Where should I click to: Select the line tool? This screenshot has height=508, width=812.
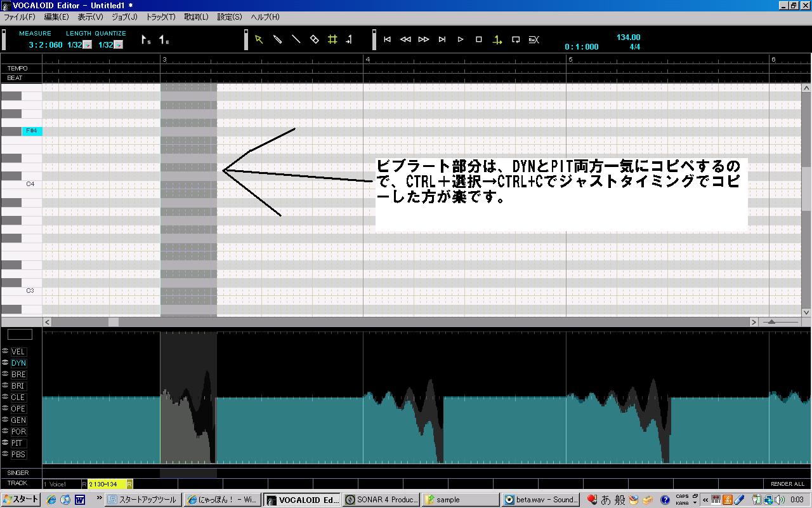(296, 39)
